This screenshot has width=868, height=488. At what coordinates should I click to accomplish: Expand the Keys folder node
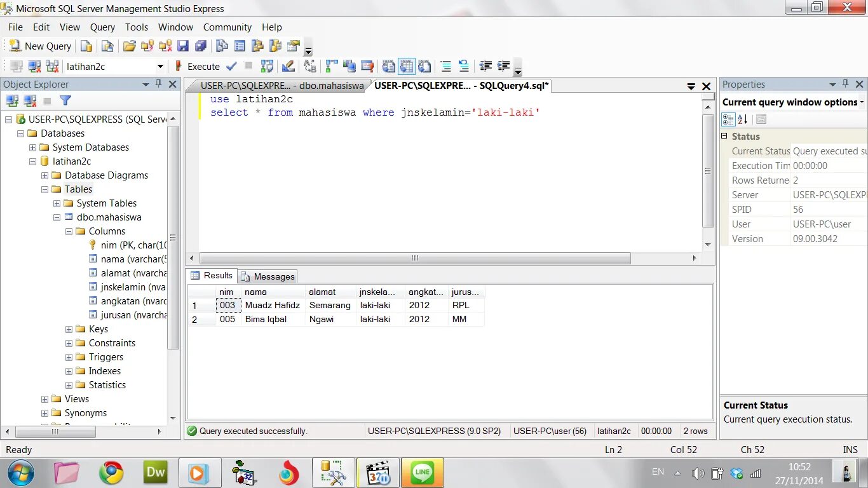coord(69,329)
